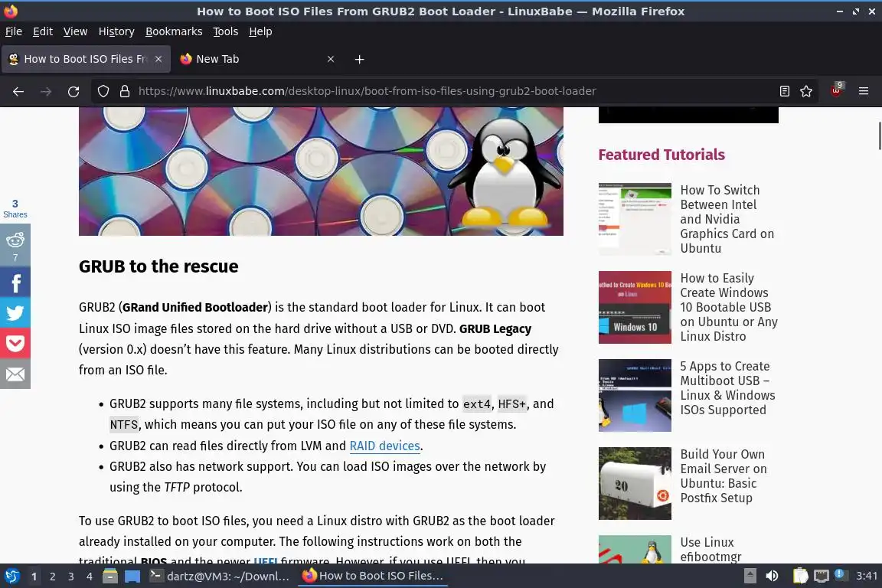Click the removable media tray icon
Viewport: 882px width, 588px height.
point(750,577)
